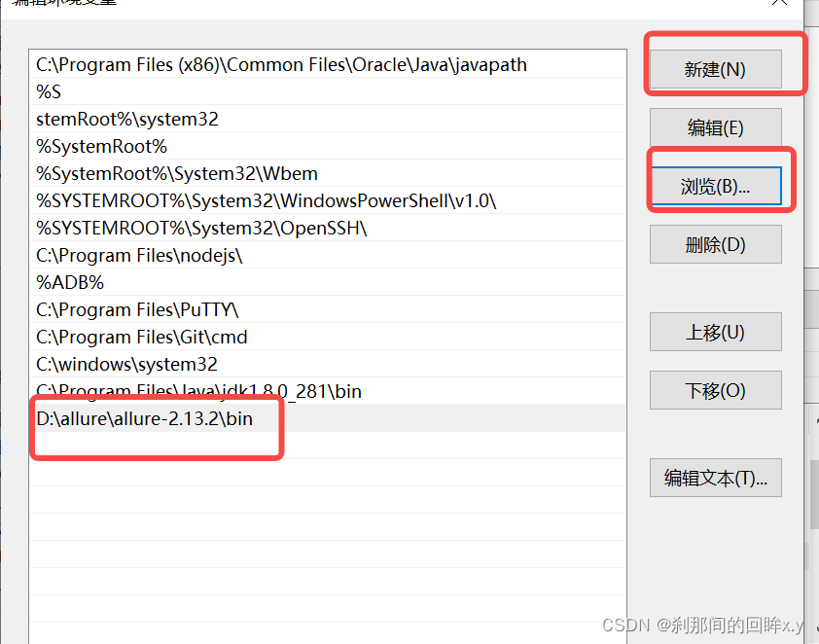The image size is (819, 644).
Task: Click the 删除(D) button
Action: pos(716,244)
